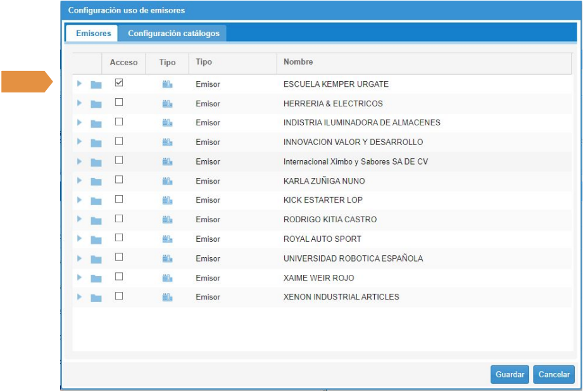Click the Acceso column header
The image size is (583, 392).
[123, 63]
